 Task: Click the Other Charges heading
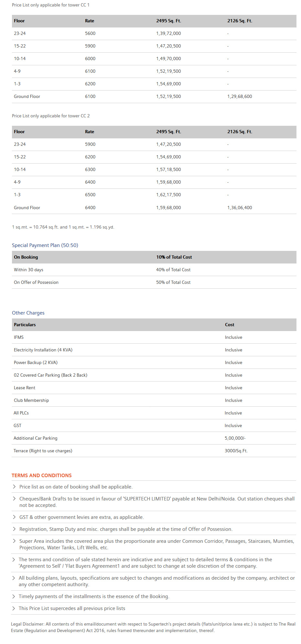tap(28, 313)
